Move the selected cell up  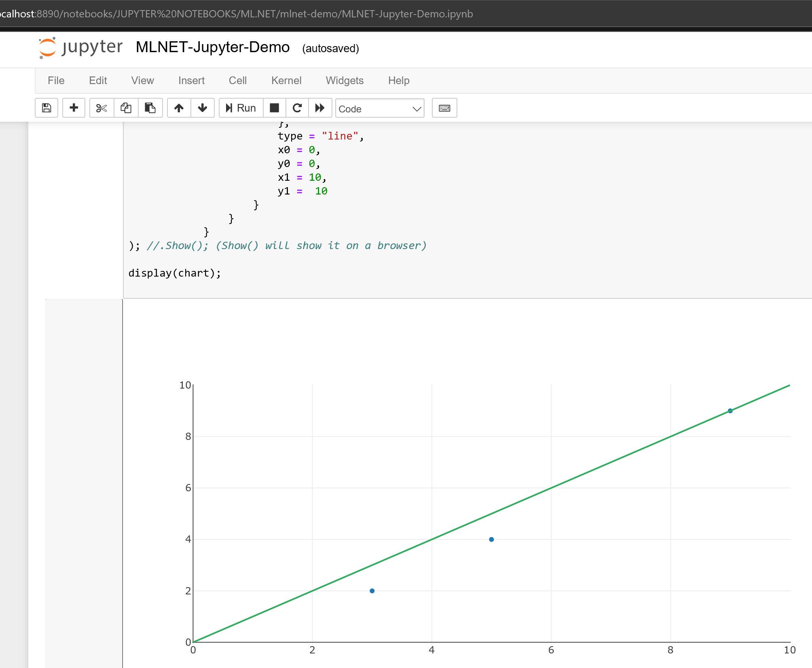point(178,108)
